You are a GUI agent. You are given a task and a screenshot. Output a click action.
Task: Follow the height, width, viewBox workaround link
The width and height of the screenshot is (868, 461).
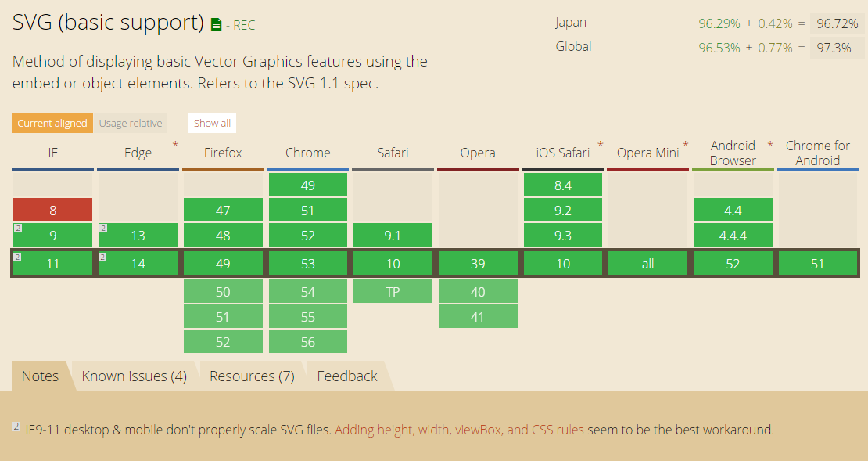click(x=459, y=430)
